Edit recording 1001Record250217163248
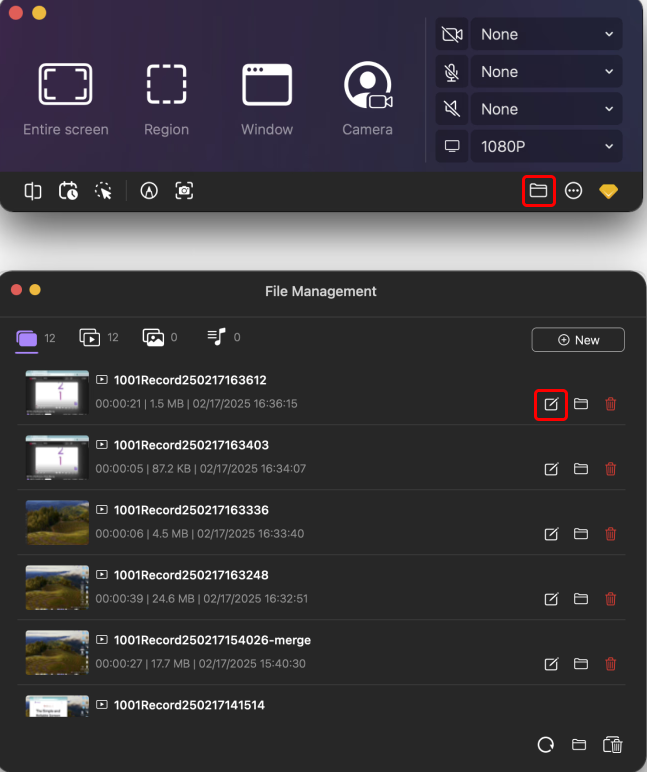The width and height of the screenshot is (647, 772). point(551,599)
